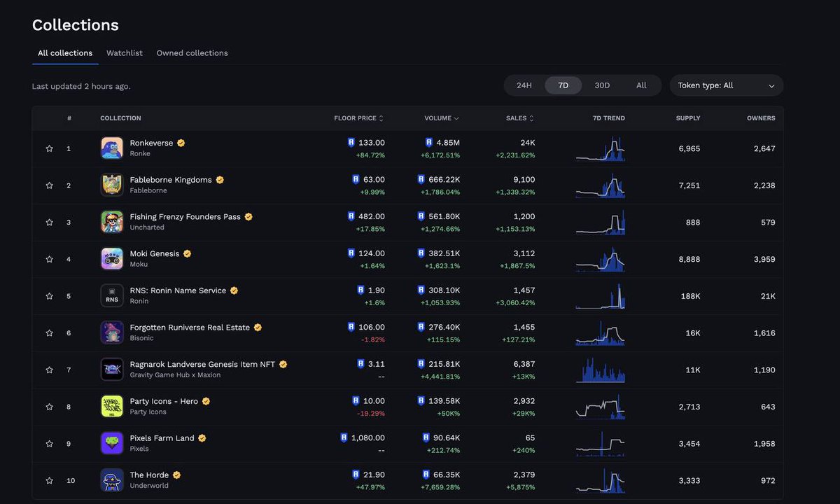The width and height of the screenshot is (840, 504).
Task: Click the verified badge next to Moki Genesis
Action: [187, 253]
